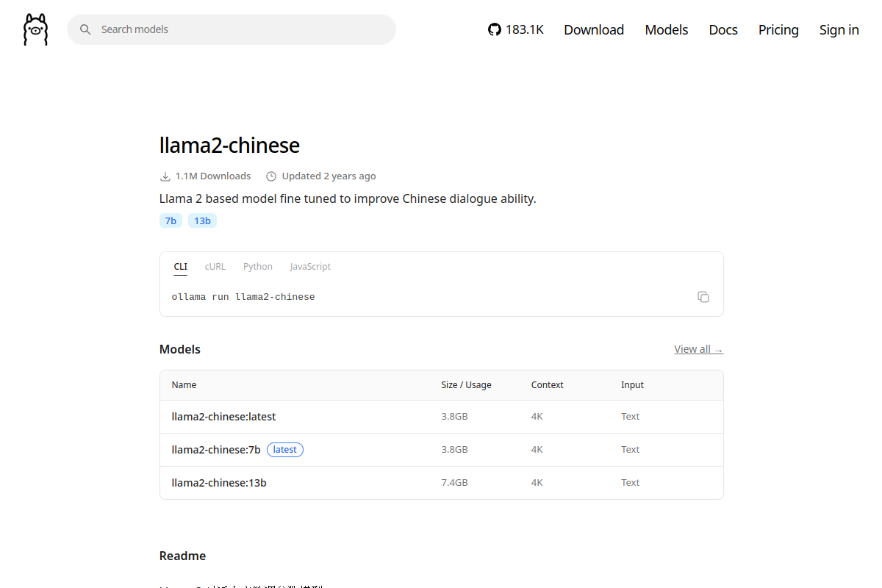Copy the ollama run command
This screenshot has height=588, width=882.
click(703, 297)
